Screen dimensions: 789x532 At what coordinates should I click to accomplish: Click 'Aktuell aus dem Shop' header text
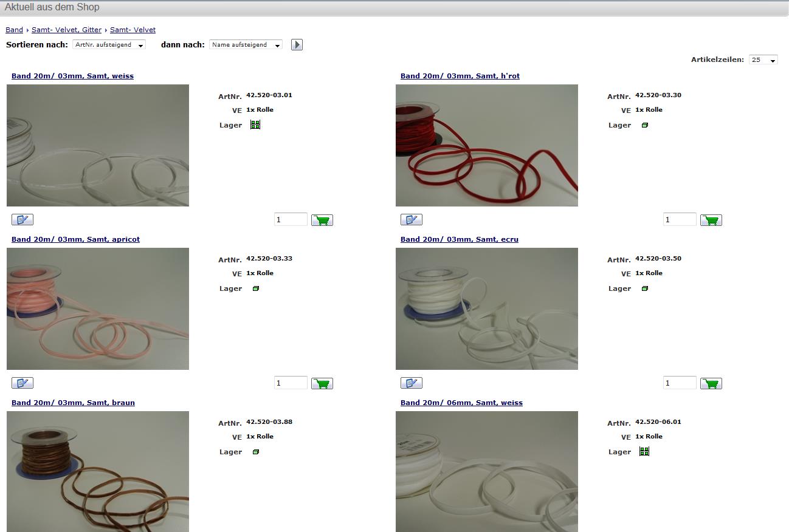pos(52,7)
